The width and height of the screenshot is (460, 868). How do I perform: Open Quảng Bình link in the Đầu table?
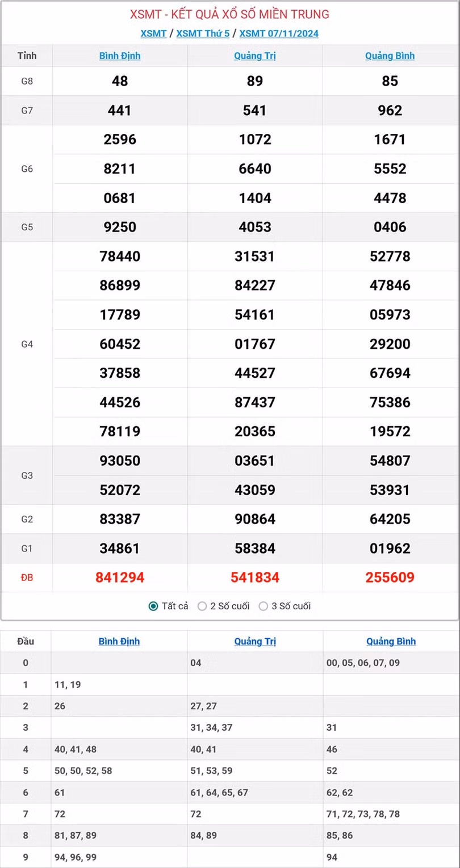pos(391,642)
